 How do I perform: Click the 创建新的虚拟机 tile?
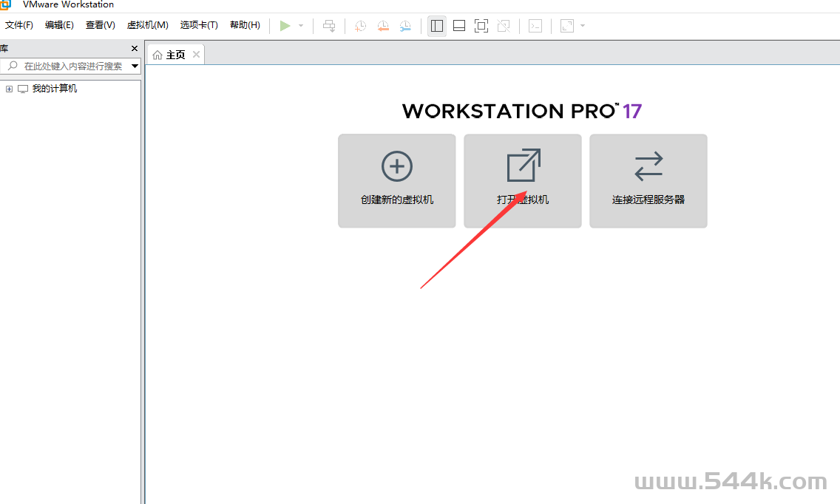click(397, 181)
